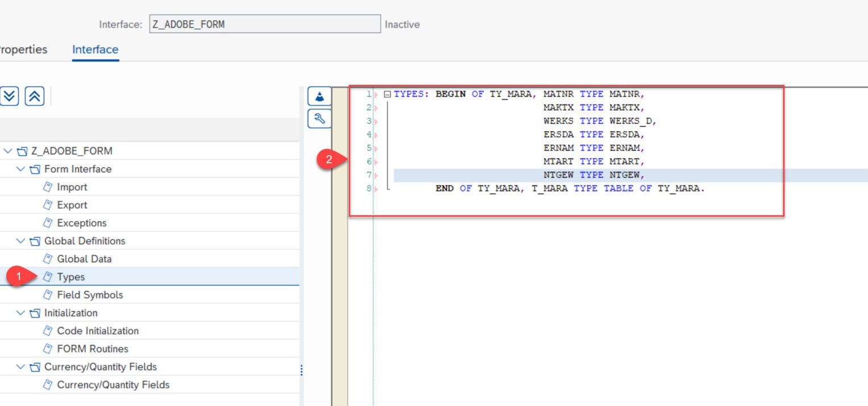Collapse the Currency/Quantity Fields branch
The image size is (868, 406).
(x=20, y=367)
